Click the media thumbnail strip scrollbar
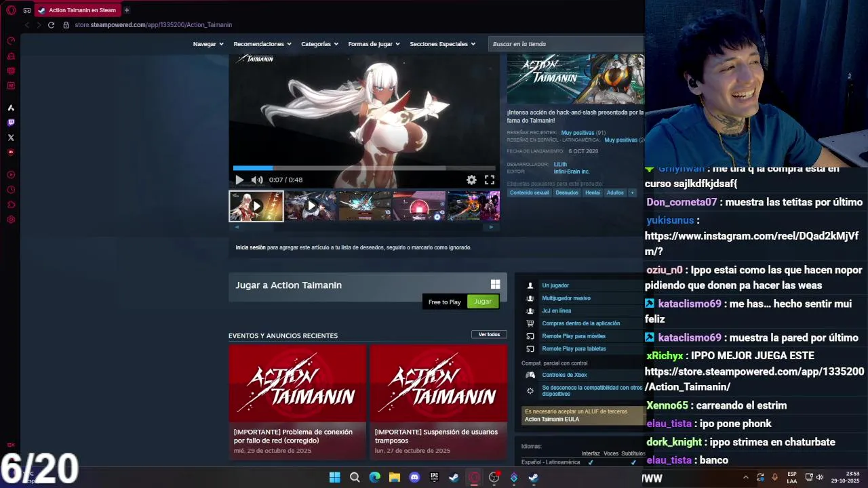This screenshot has width=868, height=488. [364, 227]
